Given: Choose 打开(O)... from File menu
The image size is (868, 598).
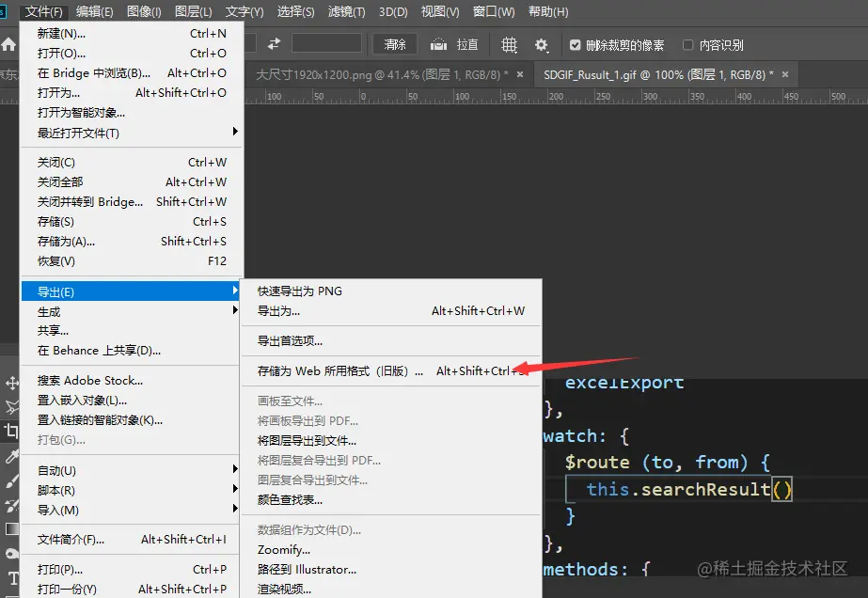Looking at the screenshot, I should pyautogui.click(x=132, y=54).
